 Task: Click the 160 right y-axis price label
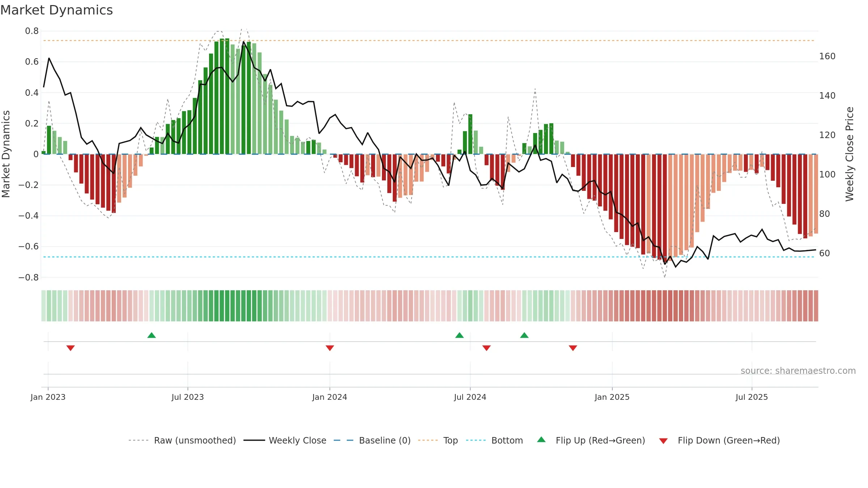pos(827,56)
